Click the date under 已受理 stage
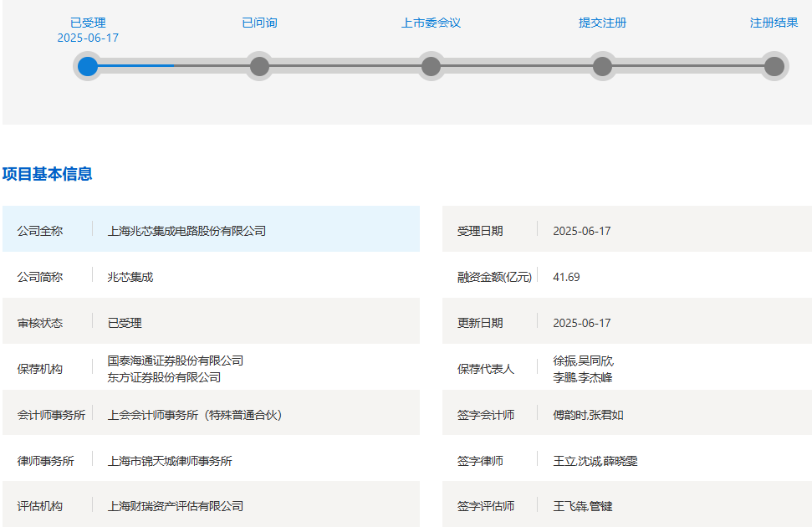 (x=88, y=38)
